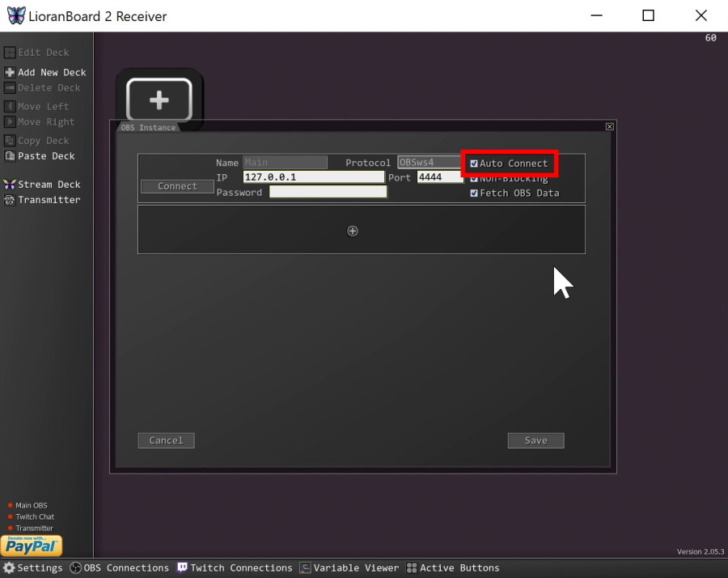
Task: Click the Paste Deck icon
Action: coord(9,155)
